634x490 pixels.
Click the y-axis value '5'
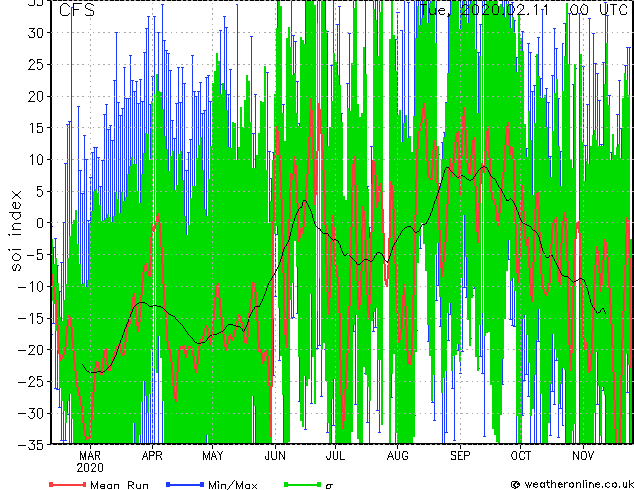click(39, 191)
